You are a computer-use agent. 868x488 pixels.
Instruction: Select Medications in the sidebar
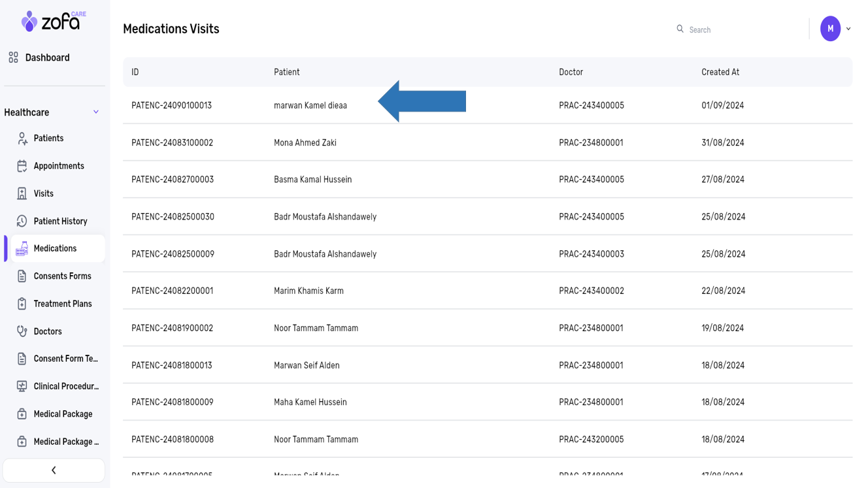click(56, 249)
